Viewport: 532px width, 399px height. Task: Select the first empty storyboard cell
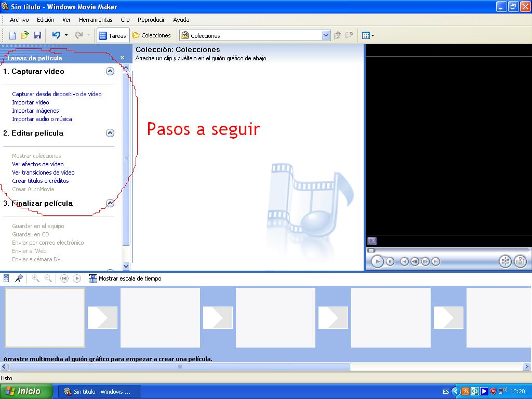[45, 317]
